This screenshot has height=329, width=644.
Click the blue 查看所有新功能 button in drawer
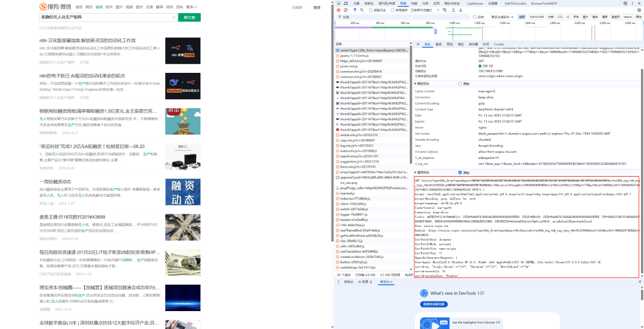point(434,304)
